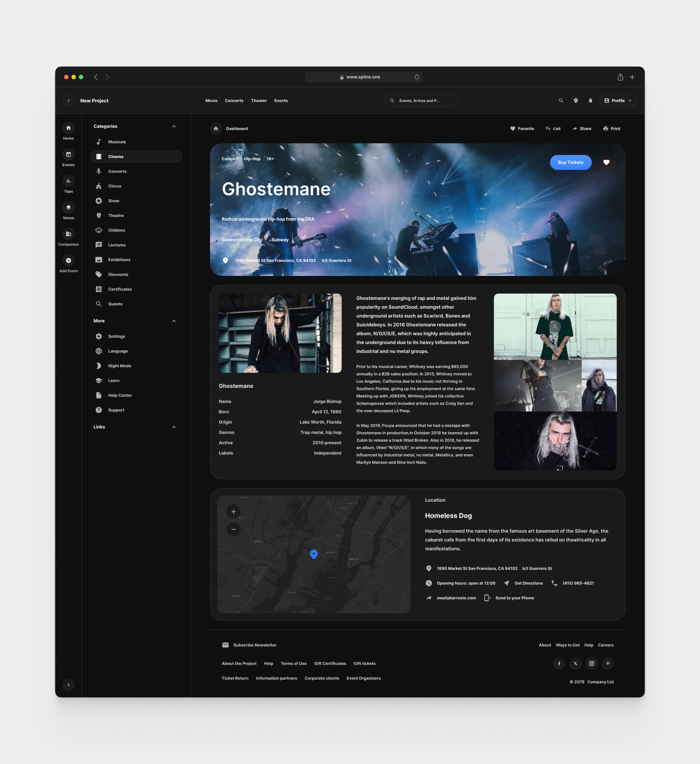The width and height of the screenshot is (700, 764).
Task: Click the back arrow next to New Project
Action: pos(69,101)
